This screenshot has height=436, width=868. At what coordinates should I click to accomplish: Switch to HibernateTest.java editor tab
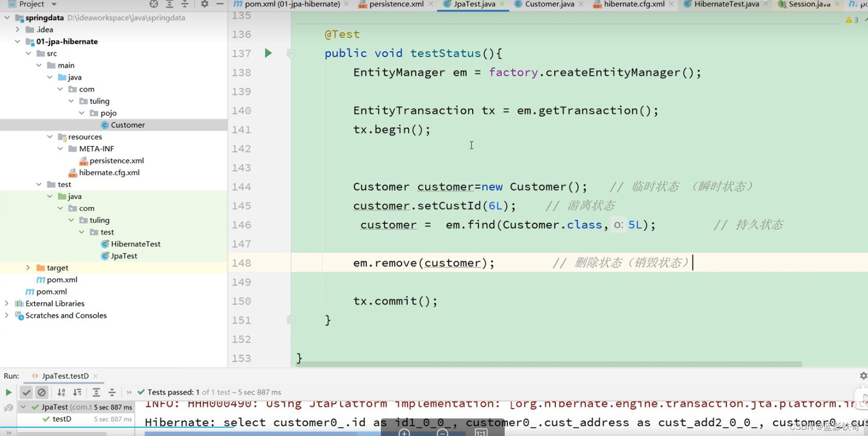pyautogui.click(x=726, y=4)
